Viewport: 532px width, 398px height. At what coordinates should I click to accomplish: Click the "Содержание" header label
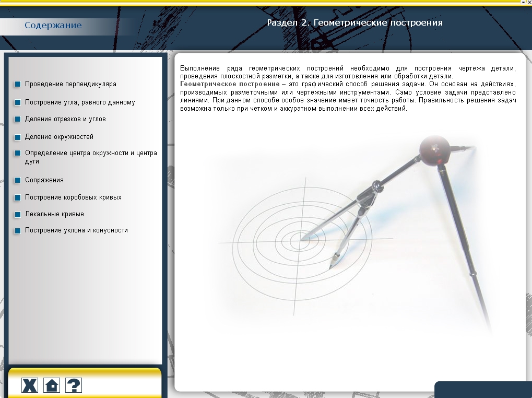pyautogui.click(x=53, y=25)
